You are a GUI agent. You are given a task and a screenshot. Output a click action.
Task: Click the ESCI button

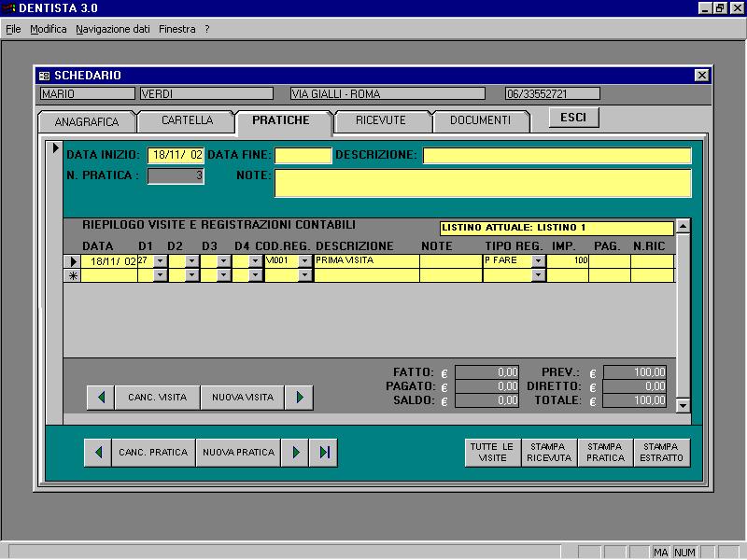click(573, 118)
